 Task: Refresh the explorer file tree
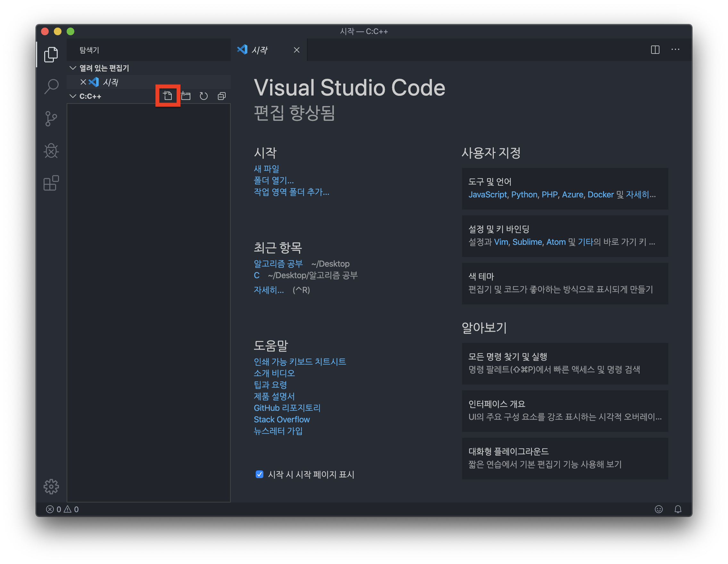pyautogui.click(x=204, y=96)
